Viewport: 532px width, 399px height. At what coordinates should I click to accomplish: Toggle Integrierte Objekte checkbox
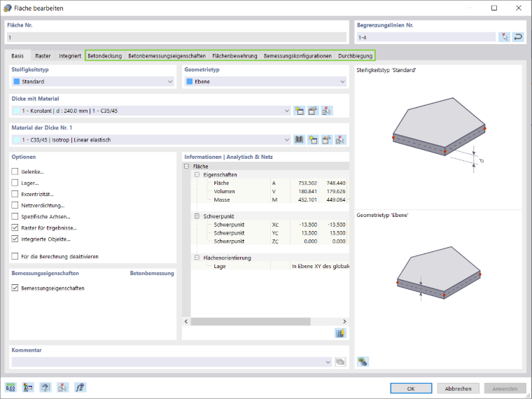(15, 239)
